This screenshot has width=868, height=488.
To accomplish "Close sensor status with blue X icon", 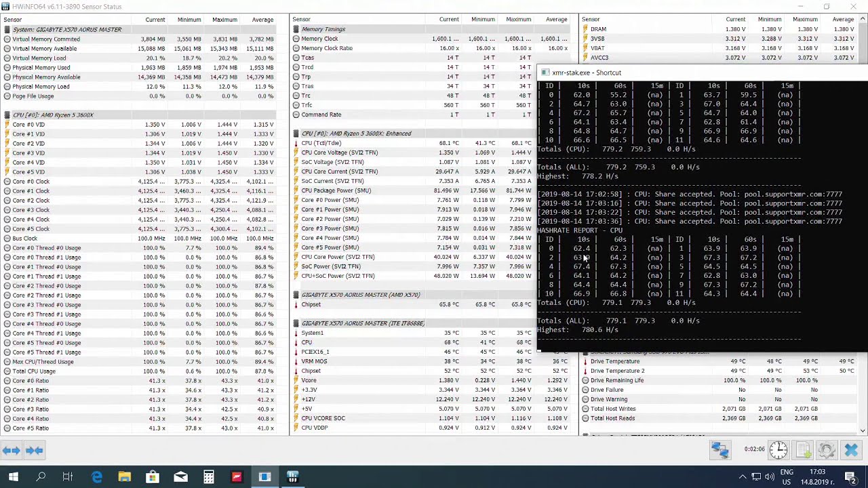I will [851, 450].
